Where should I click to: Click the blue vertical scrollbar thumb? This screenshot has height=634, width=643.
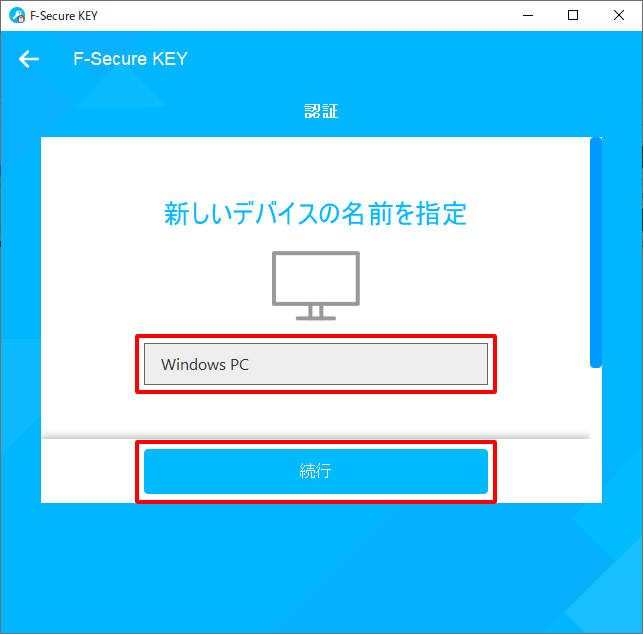click(x=595, y=253)
